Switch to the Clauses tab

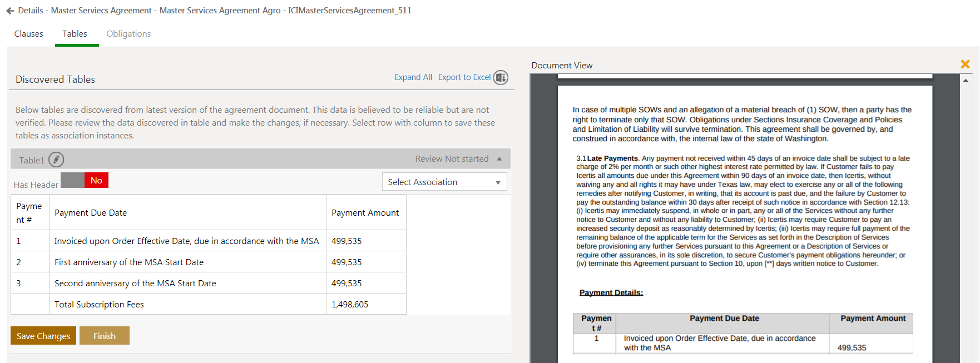[28, 34]
